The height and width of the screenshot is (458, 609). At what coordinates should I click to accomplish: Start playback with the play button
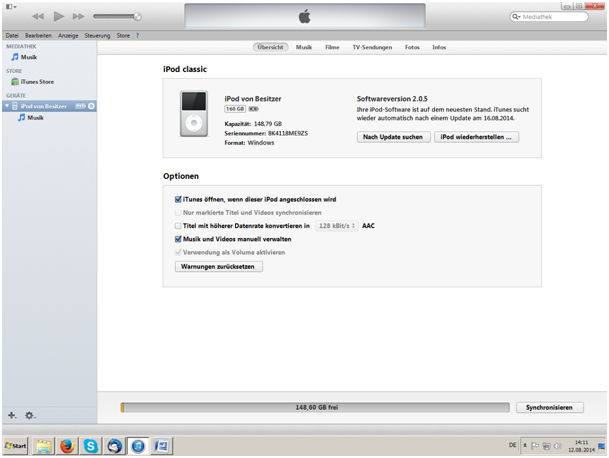[x=59, y=16]
